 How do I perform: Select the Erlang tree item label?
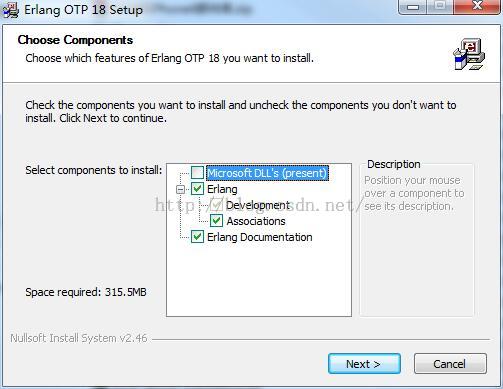pyautogui.click(x=222, y=189)
